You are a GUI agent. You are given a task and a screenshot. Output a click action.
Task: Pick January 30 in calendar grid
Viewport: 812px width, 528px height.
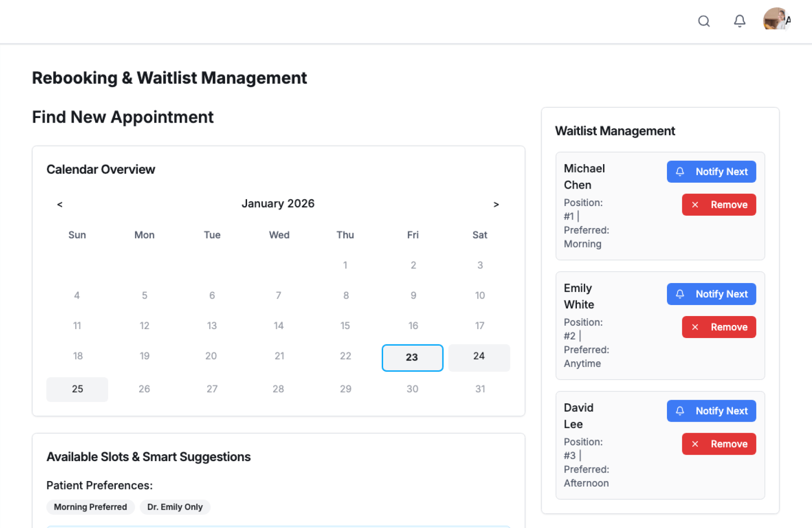[412, 389]
